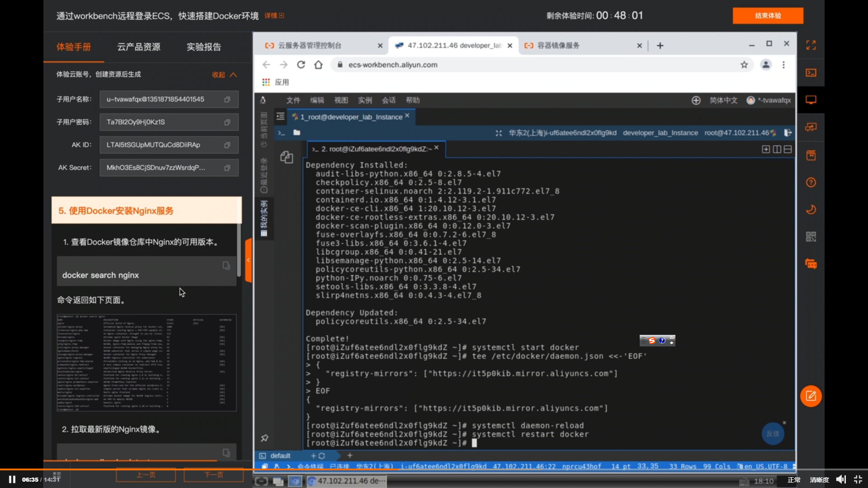Open the QR code icon in right sidebar
The image size is (868, 488).
pos(811,237)
